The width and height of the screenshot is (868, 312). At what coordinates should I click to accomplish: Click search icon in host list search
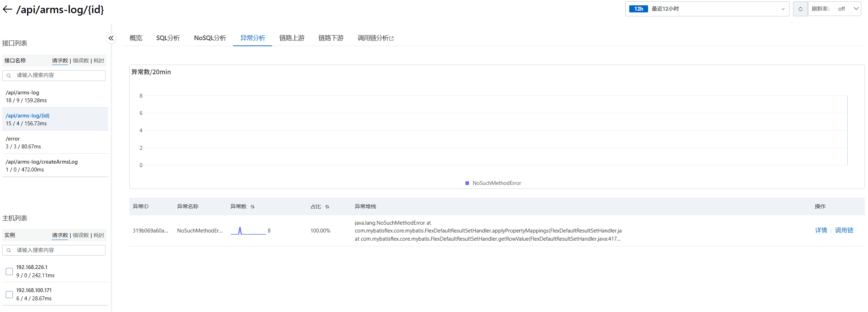click(9, 250)
